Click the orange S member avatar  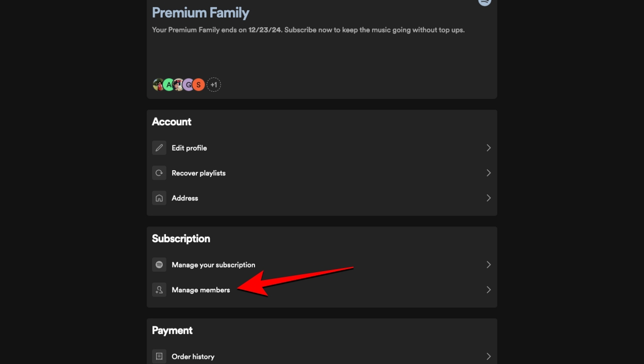tap(198, 84)
